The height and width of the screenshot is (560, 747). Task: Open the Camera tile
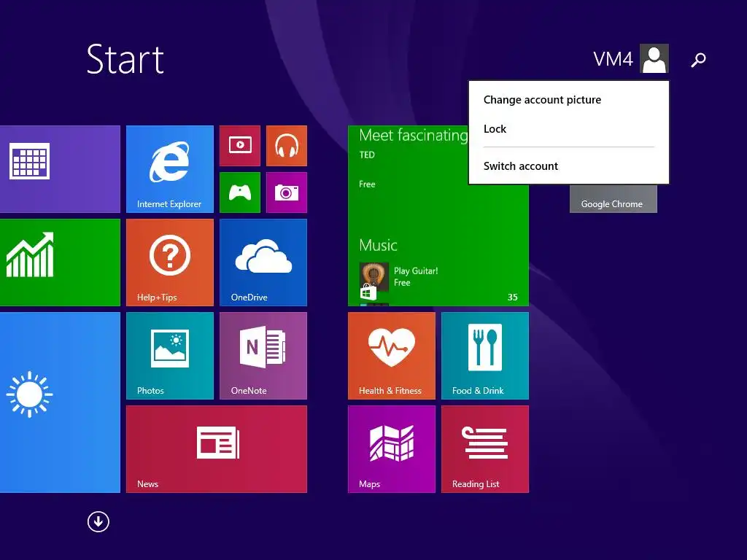click(286, 192)
